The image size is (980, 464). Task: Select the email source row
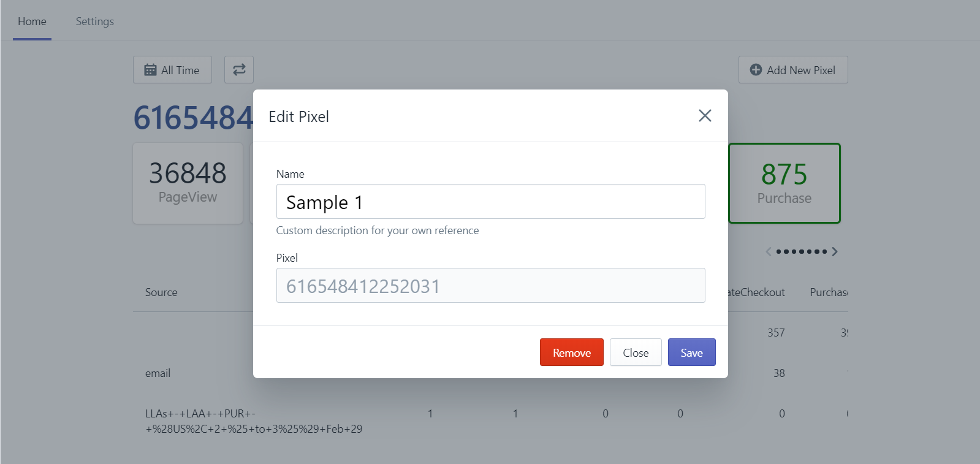(x=158, y=373)
